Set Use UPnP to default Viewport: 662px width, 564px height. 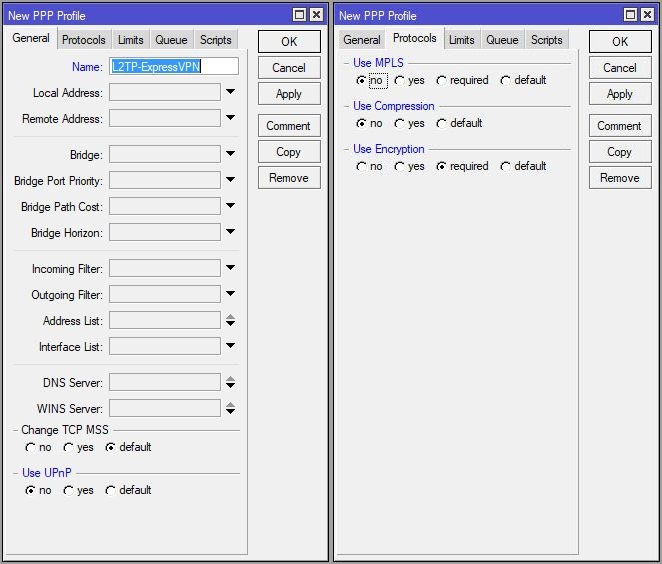128,490
